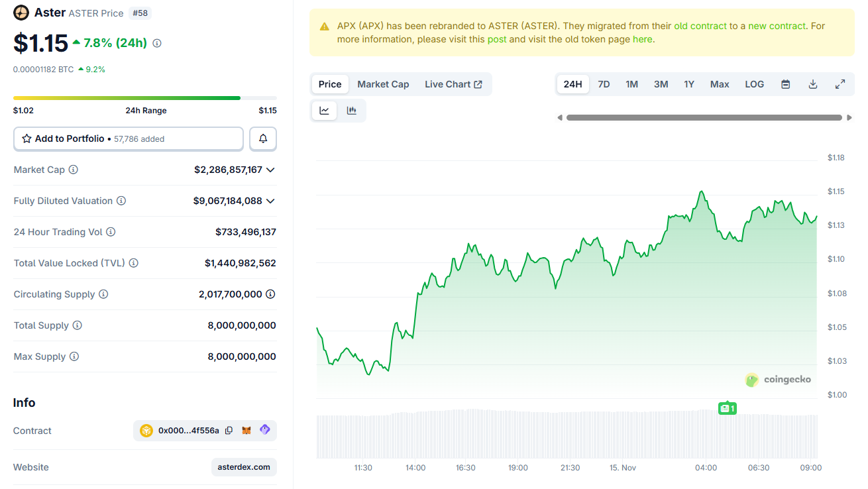Expand Fully Diluted Valuation details
This screenshot has height=489, width=868.
(271, 201)
